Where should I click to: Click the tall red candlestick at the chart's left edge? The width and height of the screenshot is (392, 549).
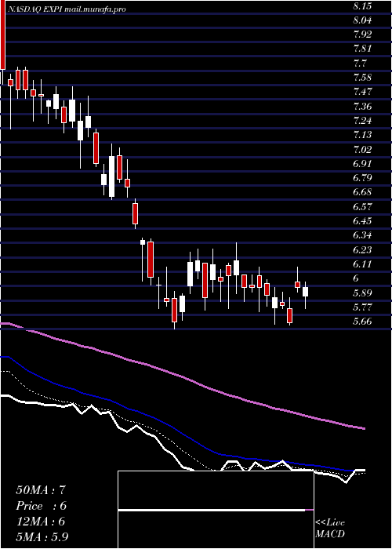pyautogui.click(x=3, y=35)
